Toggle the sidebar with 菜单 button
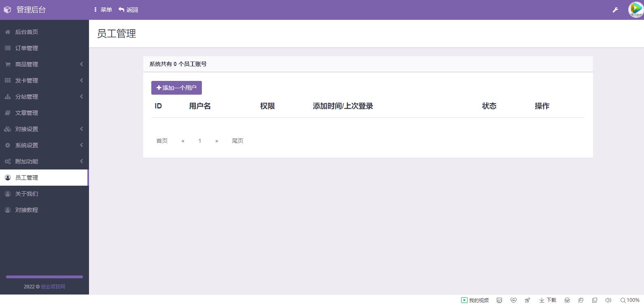This screenshot has height=305, width=644. click(103, 10)
